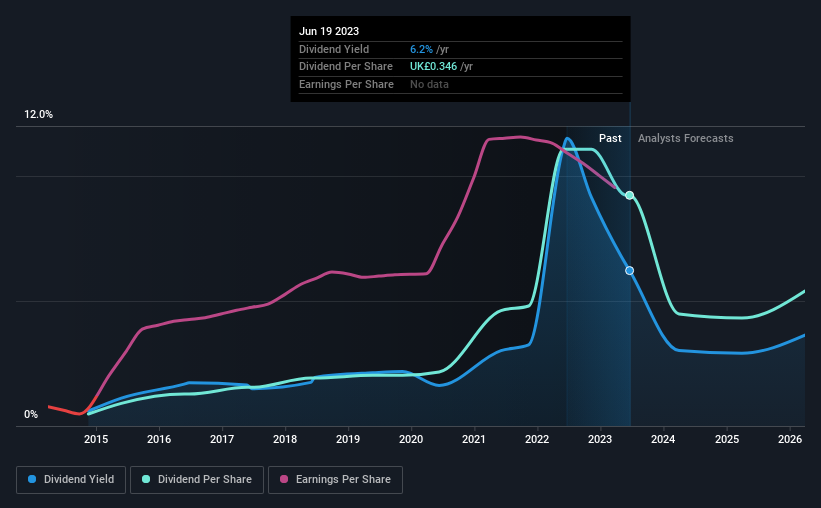Toggle the Dividend Yield legend button

71,480
